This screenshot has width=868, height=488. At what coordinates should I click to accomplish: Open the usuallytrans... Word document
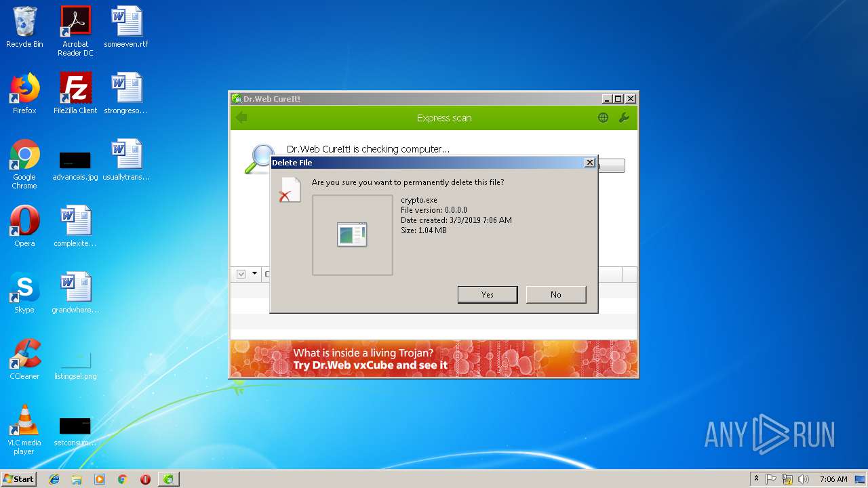(126, 160)
